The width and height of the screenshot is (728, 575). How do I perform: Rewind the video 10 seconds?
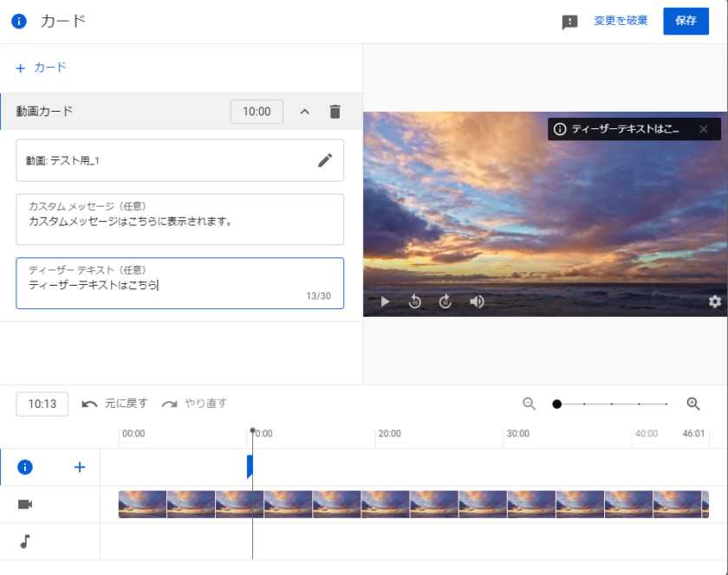click(415, 301)
